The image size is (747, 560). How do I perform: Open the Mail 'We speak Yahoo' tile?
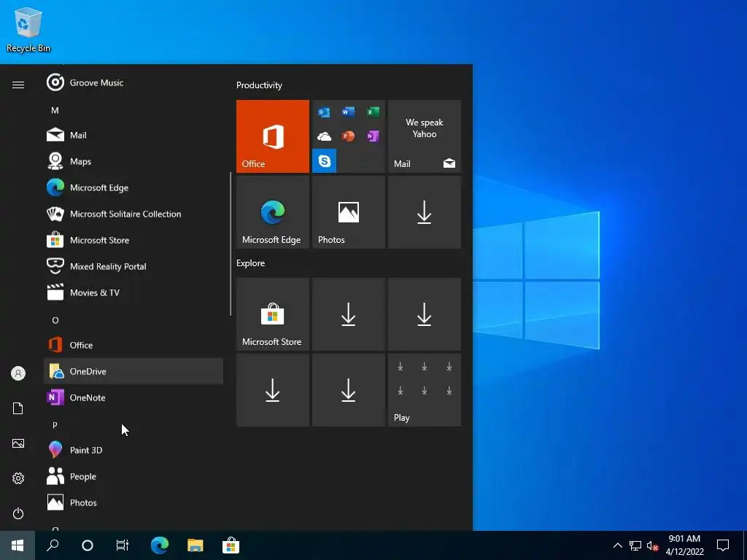pos(425,136)
